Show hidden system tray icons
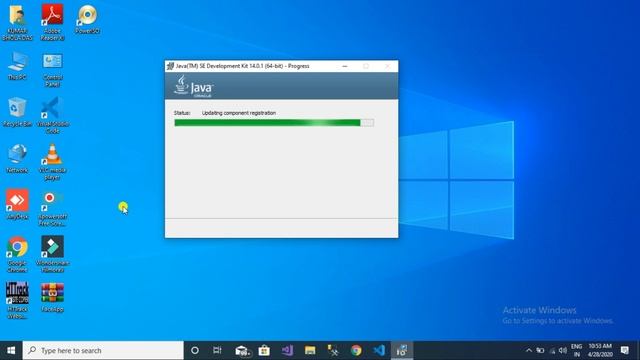This screenshot has height=360, width=640. pos(529,350)
